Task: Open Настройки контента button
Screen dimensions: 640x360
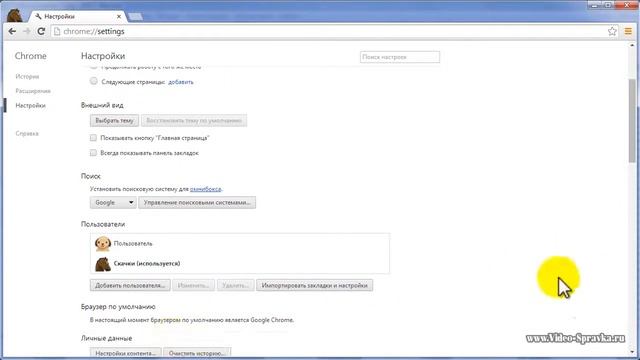Action: [126, 353]
